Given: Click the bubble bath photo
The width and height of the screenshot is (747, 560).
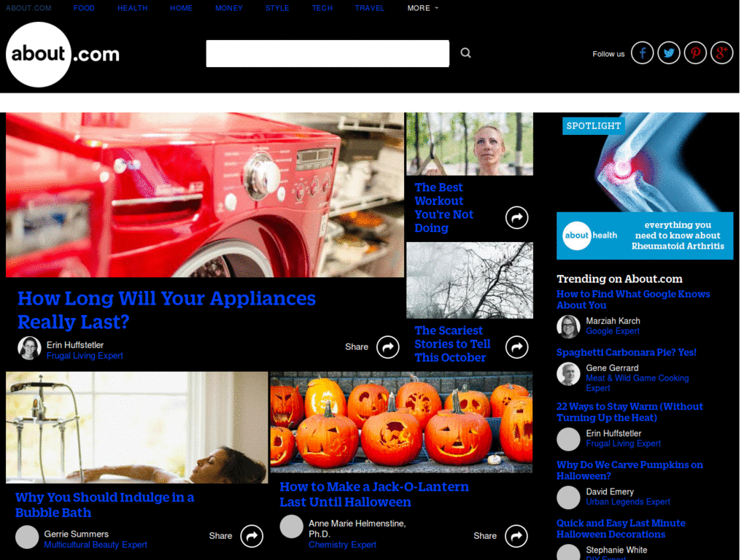Looking at the screenshot, I should click(x=136, y=427).
